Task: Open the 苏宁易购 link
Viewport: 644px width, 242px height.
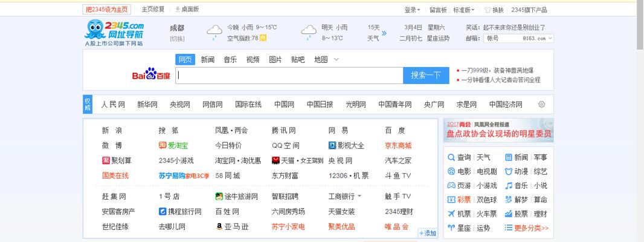Action: click(x=172, y=175)
